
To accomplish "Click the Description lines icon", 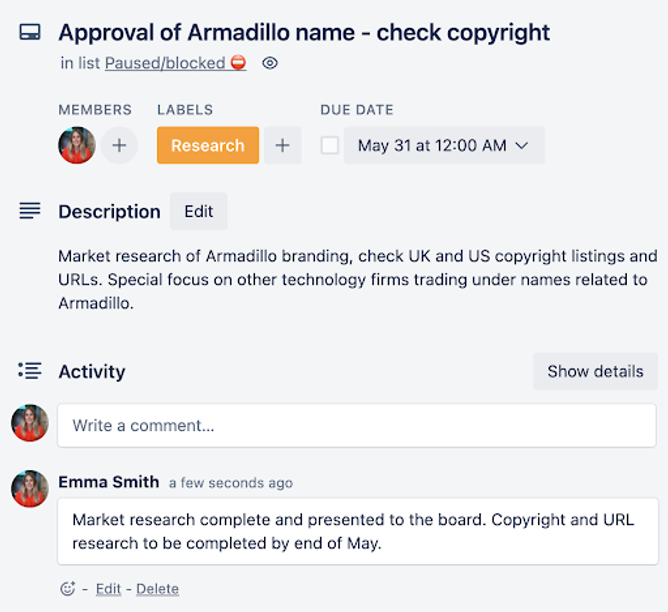I will 30,211.
